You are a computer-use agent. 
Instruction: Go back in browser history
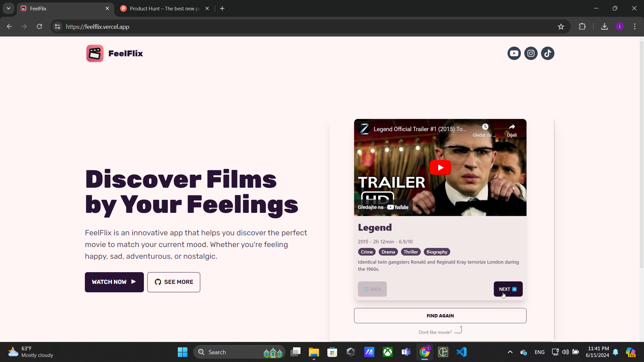[x=9, y=26]
